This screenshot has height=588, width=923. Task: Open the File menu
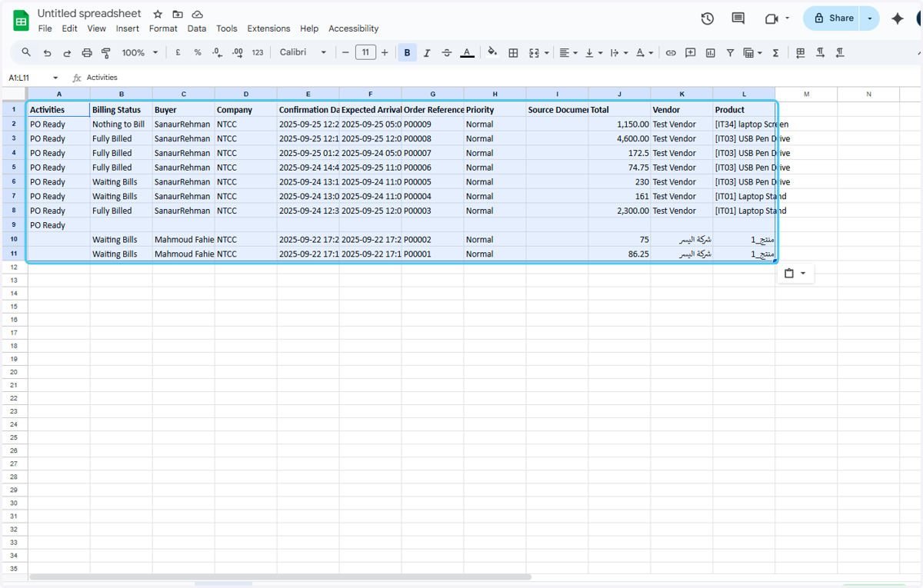point(45,28)
